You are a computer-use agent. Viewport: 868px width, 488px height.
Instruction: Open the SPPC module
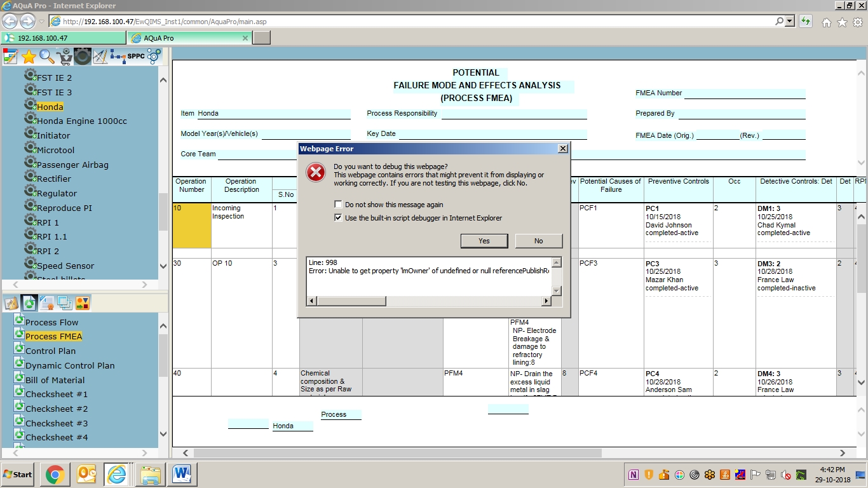(x=136, y=56)
